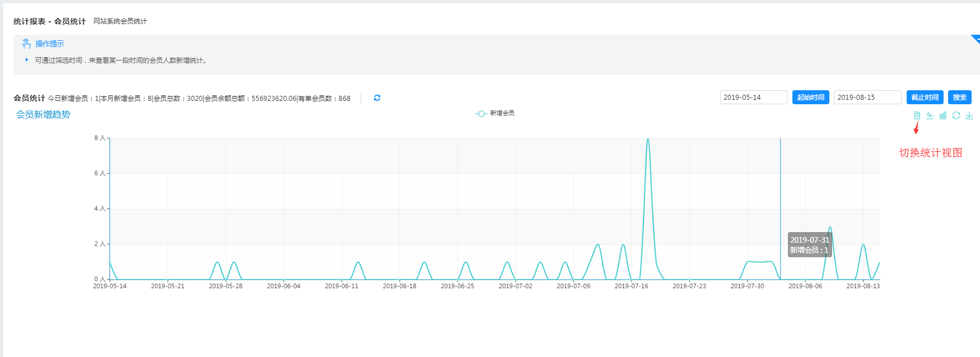Viewport: 980px width, 357px height.
Task: Click the chart restore icon
Action: point(956,115)
